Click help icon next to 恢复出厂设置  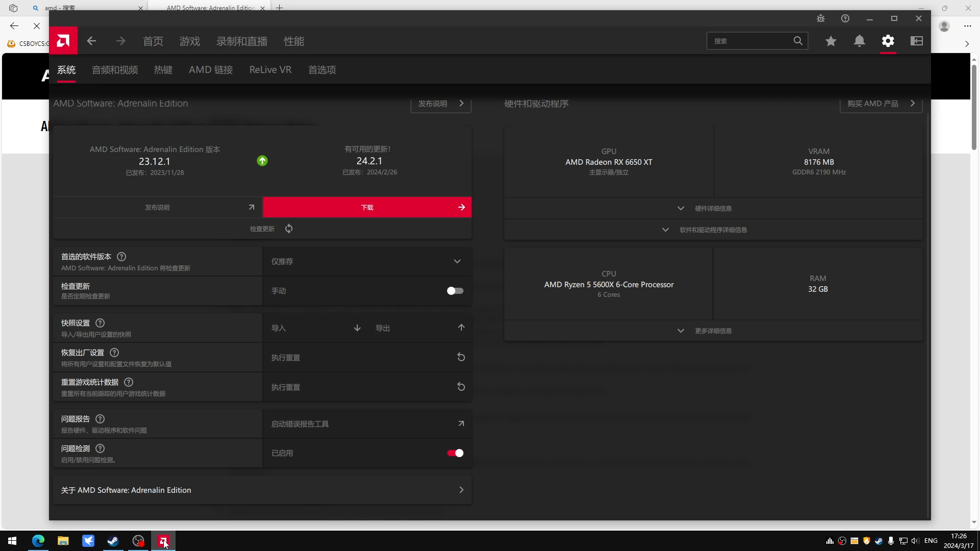coord(114,353)
